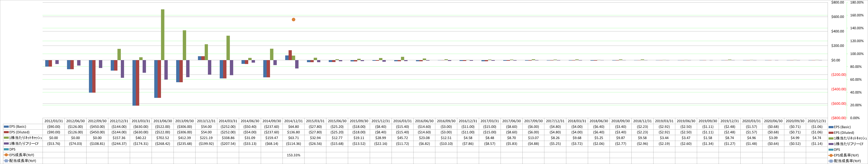Click the ($244.37) free CF cell
The width and height of the screenshot is (868, 164).
coord(119,144)
